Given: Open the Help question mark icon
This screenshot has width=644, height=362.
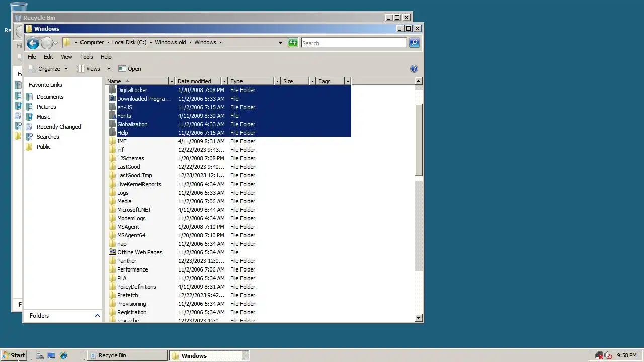Looking at the screenshot, I should click(414, 69).
